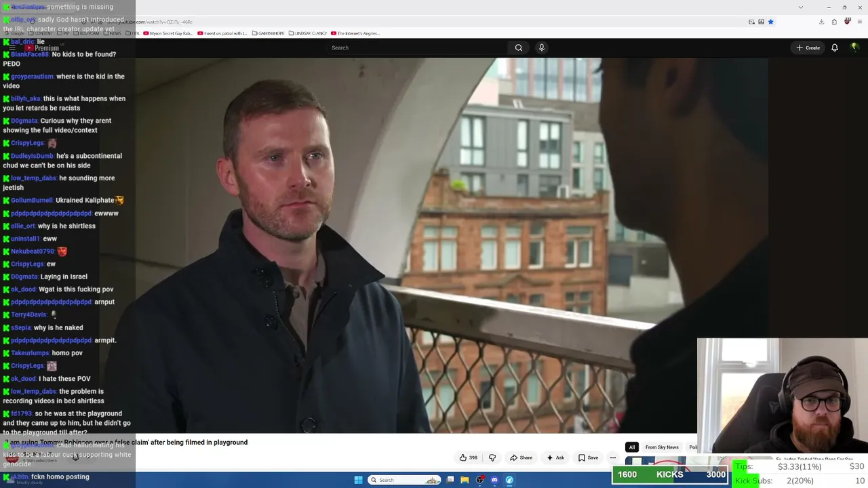The image size is (868, 488).
Task: Open The Internet's Angries... bookmark
Action: (x=355, y=33)
